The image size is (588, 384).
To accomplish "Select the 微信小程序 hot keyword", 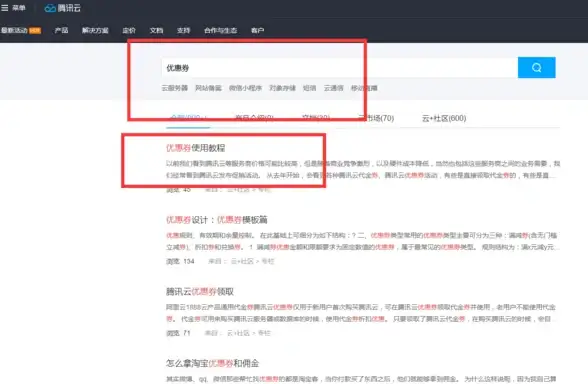I will click(245, 88).
